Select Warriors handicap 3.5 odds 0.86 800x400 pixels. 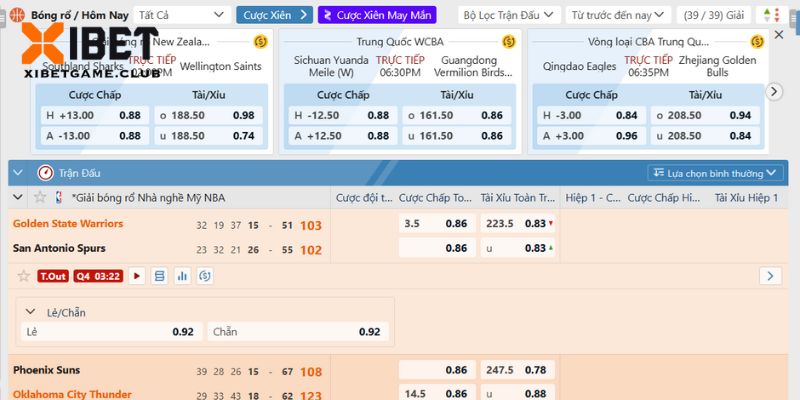pyautogui.click(x=437, y=223)
